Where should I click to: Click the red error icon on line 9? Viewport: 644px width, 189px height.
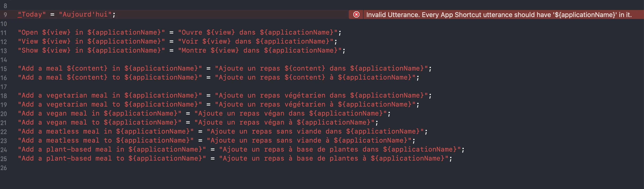click(356, 15)
